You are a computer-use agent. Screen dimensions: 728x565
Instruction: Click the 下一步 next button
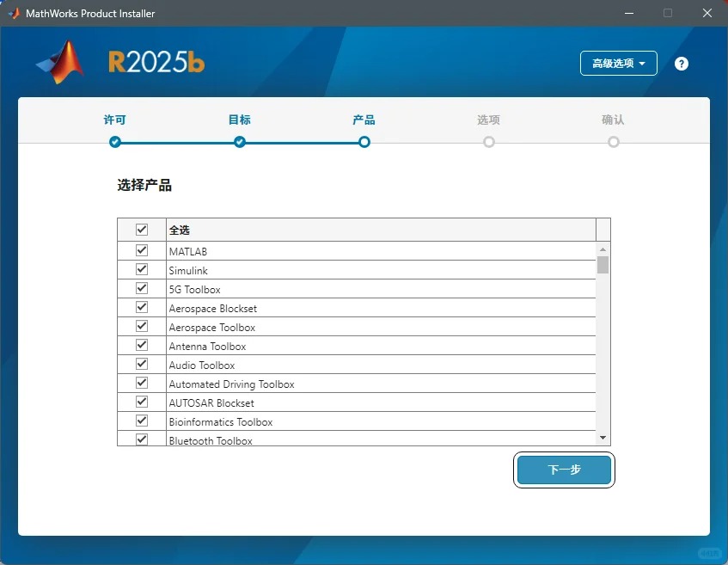[x=564, y=470]
